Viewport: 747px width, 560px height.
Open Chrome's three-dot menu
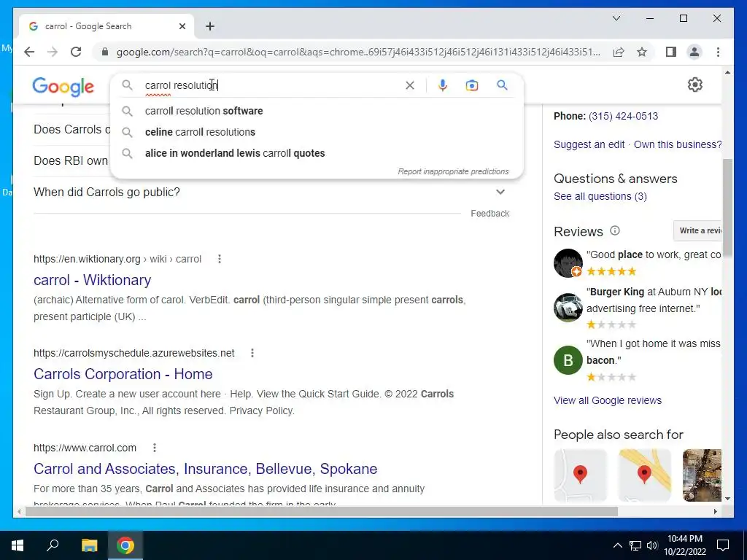coord(718,52)
